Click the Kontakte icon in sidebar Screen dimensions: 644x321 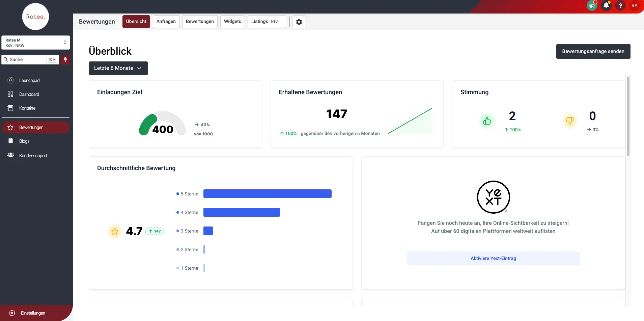[10, 108]
